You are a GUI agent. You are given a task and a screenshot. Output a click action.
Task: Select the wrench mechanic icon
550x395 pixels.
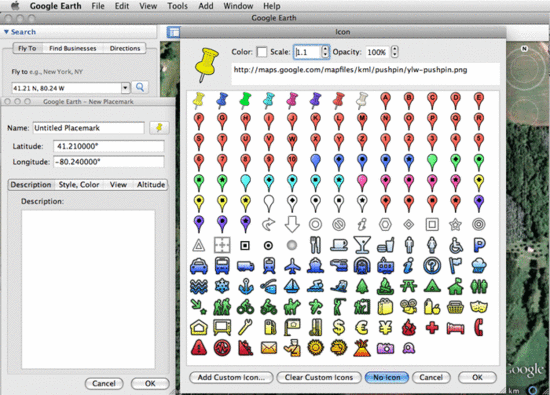[246, 328]
